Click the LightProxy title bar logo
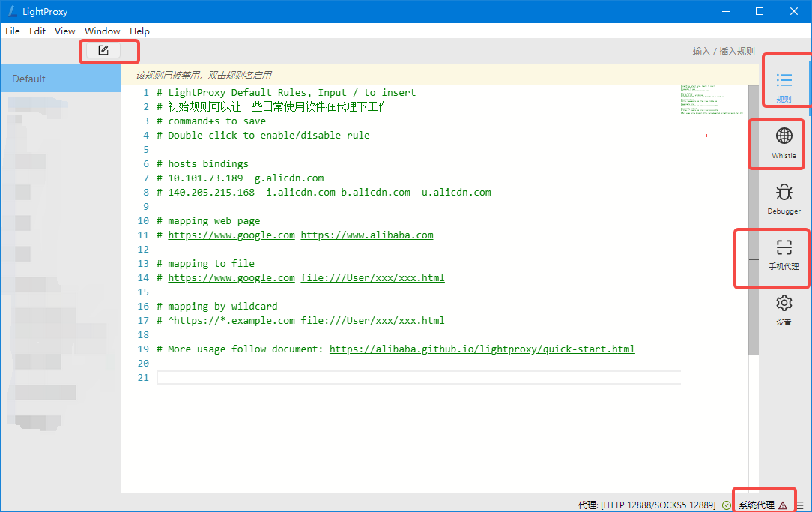This screenshot has height=512, width=812. (x=13, y=11)
